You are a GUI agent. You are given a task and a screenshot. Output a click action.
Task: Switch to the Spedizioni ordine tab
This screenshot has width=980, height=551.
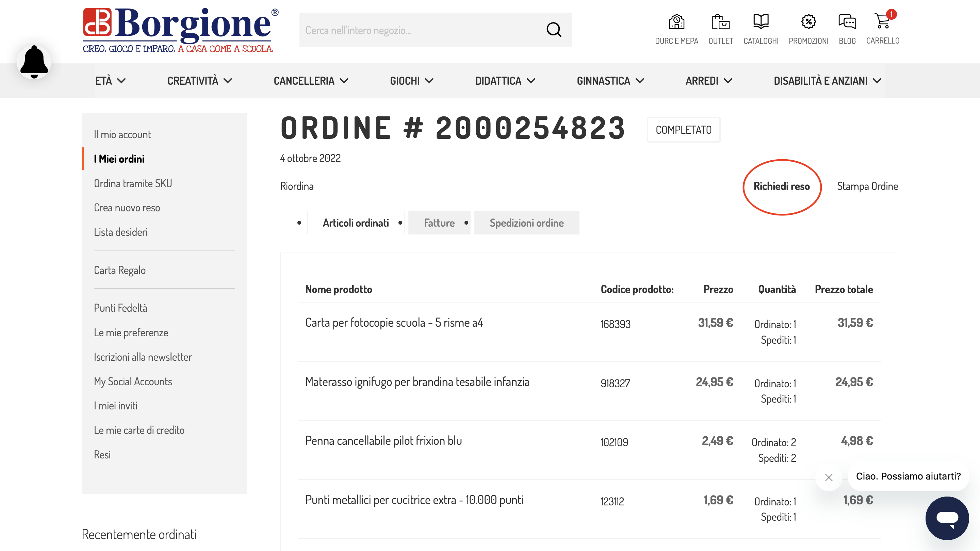[526, 223]
